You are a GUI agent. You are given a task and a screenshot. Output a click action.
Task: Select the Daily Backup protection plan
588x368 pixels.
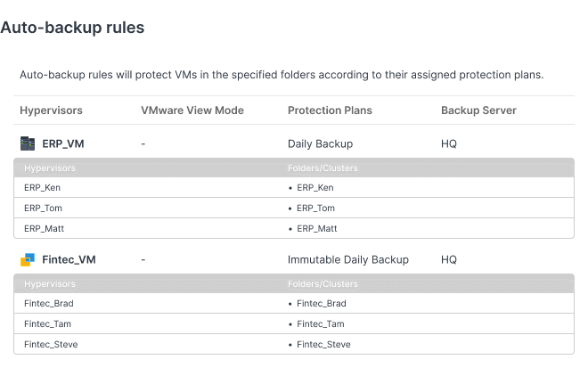(320, 143)
